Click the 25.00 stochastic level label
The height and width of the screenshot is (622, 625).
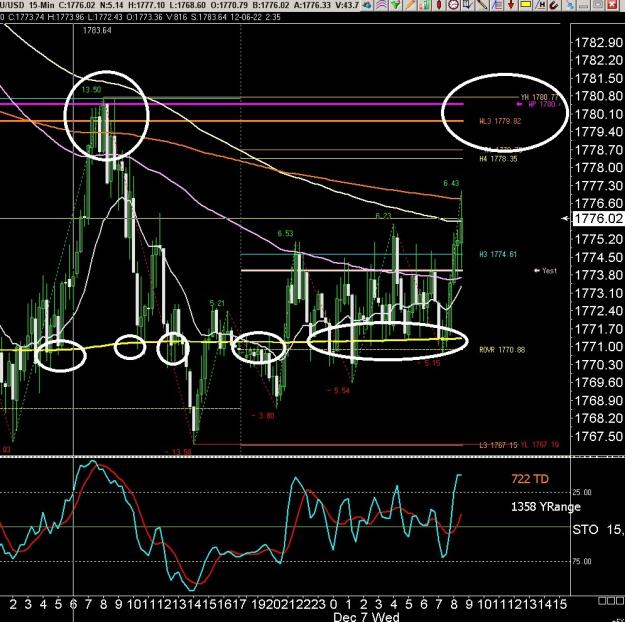click(x=582, y=492)
